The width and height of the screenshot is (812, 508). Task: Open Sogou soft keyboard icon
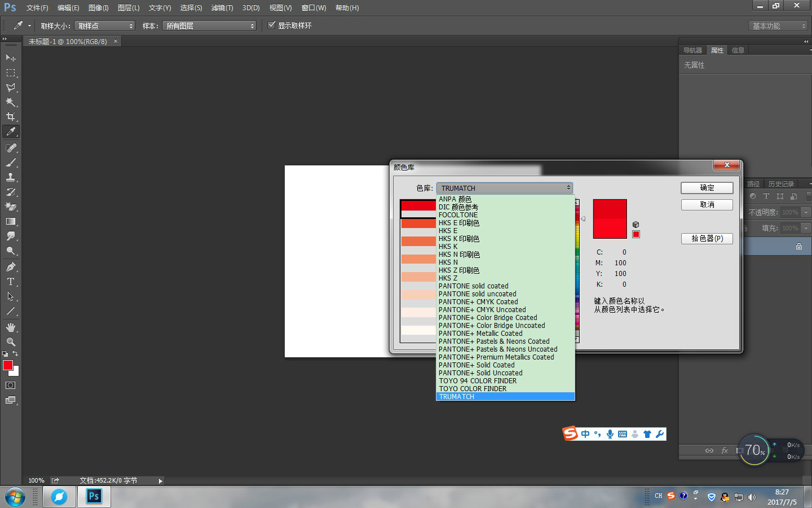[623, 433]
